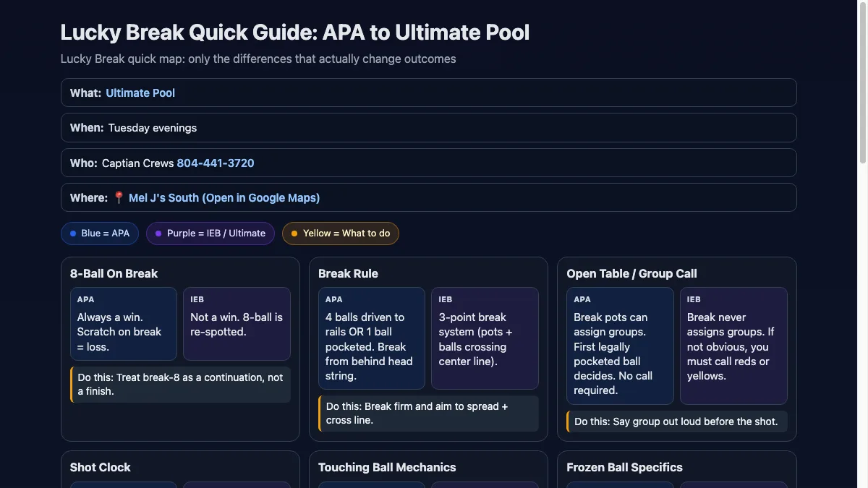Click 'Break firm and aim to spread' tip
Viewport: 868px width, 488px height.
pos(428,414)
